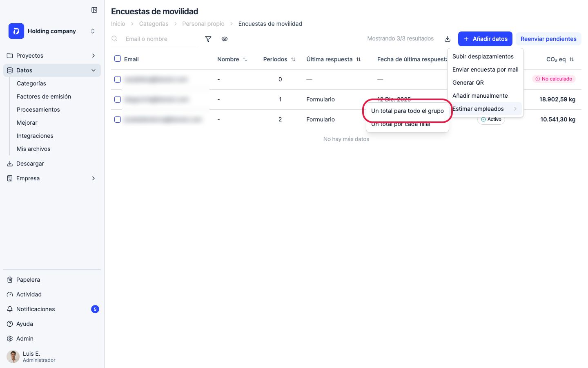
Task: Open the company switcher chevrons
Action: tap(93, 31)
